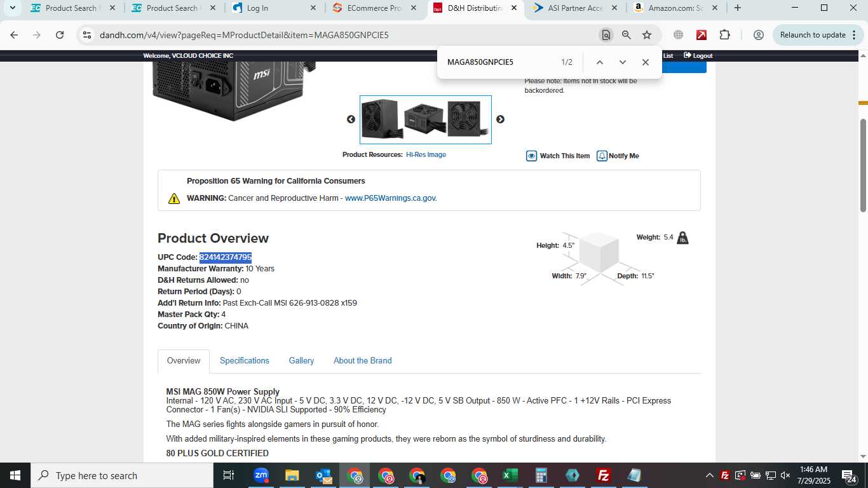
Task: Open the Windows Start menu
Action: pyautogui.click(x=15, y=475)
